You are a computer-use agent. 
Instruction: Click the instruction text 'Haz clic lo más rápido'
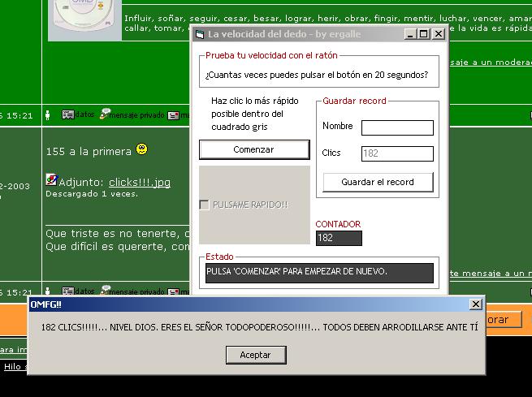click(255, 101)
